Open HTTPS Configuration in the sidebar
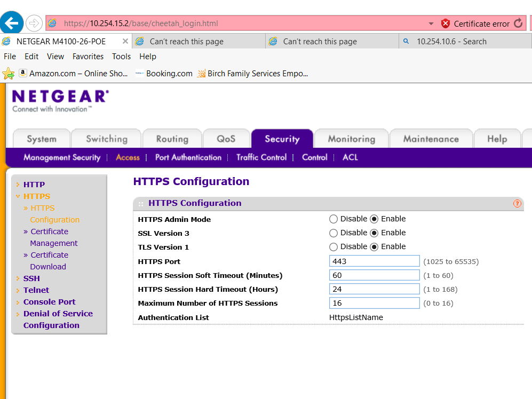The height and width of the screenshot is (399, 532). coord(54,214)
